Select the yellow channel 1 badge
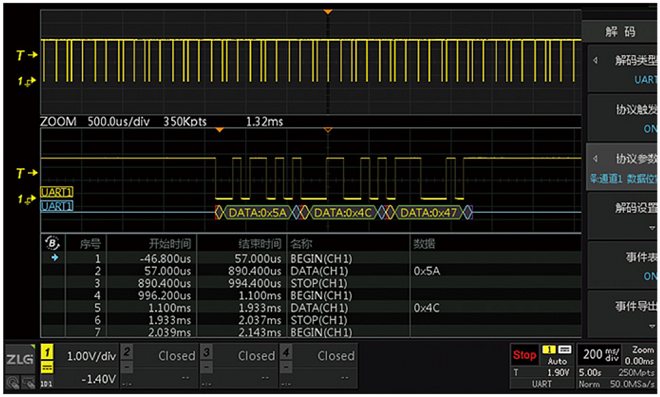 click(47, 352)
